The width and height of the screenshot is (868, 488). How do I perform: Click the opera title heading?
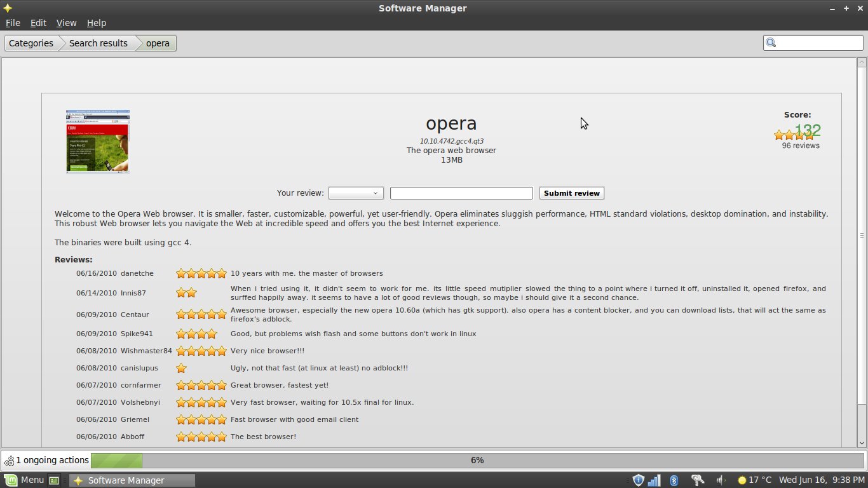click(451, 123)
